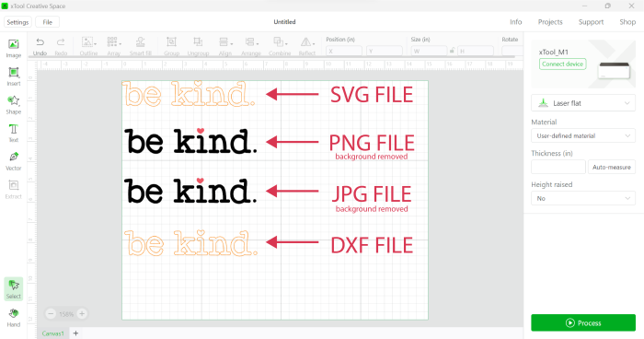Click the X position field
This screenshot has height=339, width=644.
(344, 51)
